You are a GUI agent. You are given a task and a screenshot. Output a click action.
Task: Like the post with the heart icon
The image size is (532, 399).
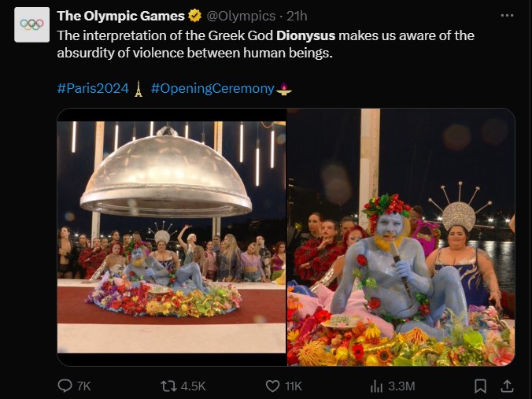(272, 386)
